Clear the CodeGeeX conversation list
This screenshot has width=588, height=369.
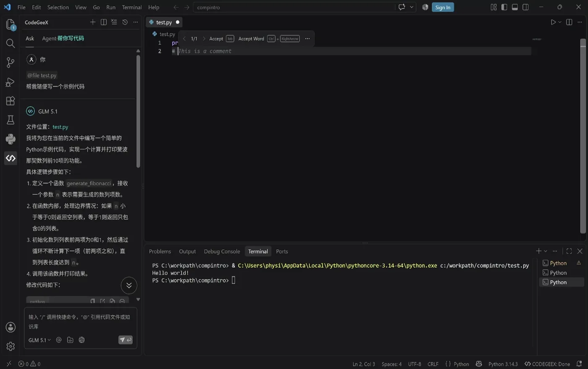click(114, 22)
